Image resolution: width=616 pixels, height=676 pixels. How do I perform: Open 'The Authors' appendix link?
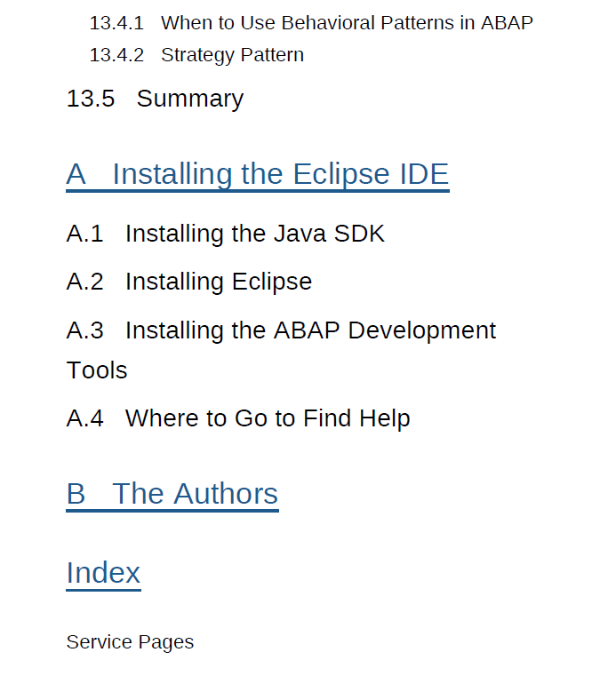(x=195, y=494)
